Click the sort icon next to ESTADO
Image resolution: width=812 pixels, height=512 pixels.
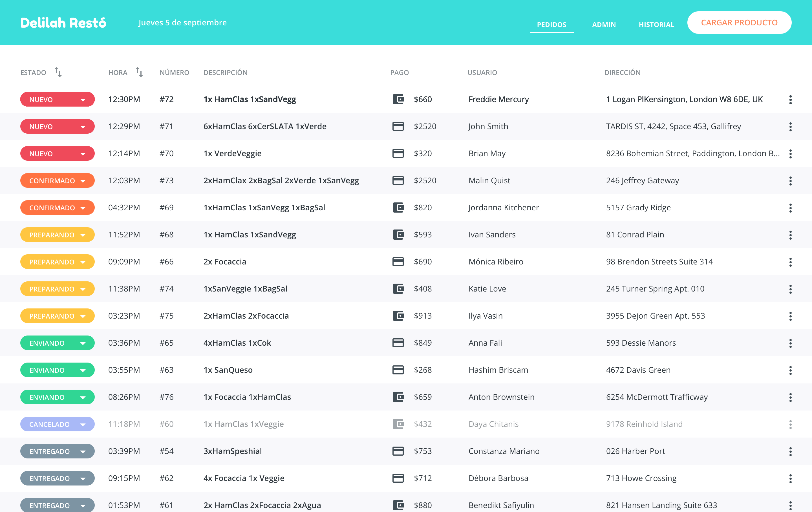58,72
